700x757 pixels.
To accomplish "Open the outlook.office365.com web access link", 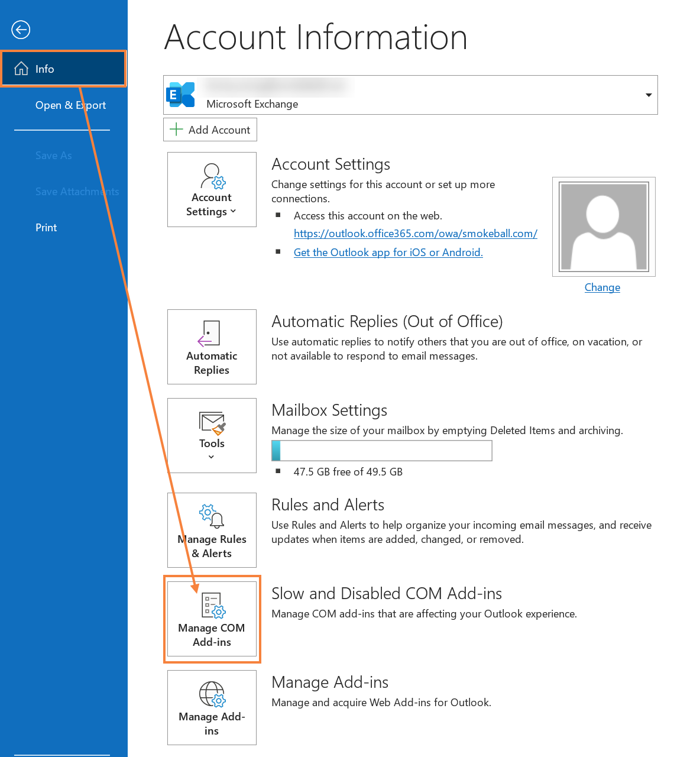I will coord(415,234).
